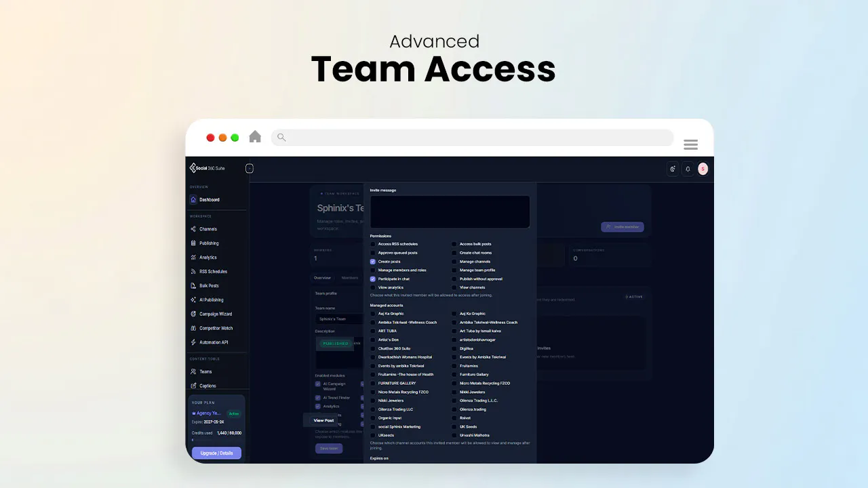Check the Raivat managed account
Image resolution: width=868 pixels, height=488 pixels.
coord(454,418)
